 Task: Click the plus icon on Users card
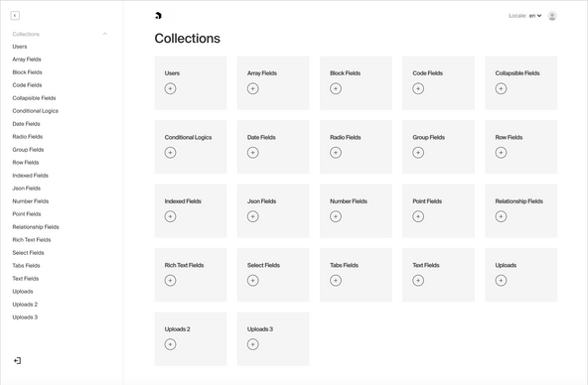click(x=170, y=88)
